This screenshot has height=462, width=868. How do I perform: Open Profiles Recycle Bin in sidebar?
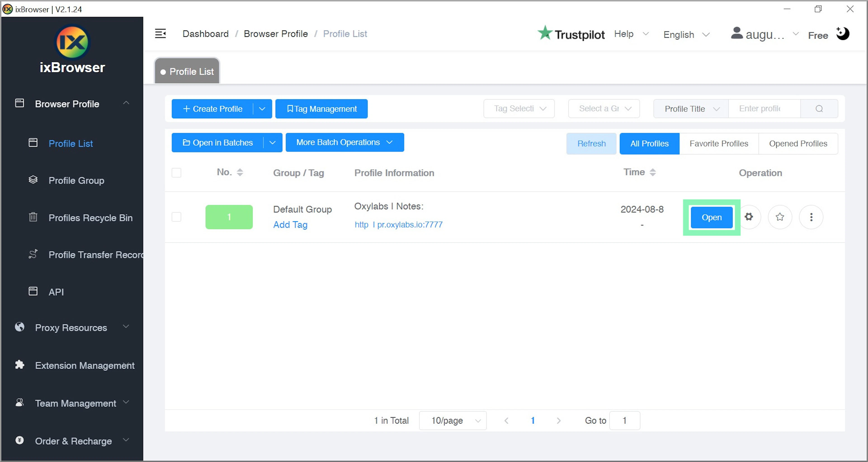coord(91,218)
